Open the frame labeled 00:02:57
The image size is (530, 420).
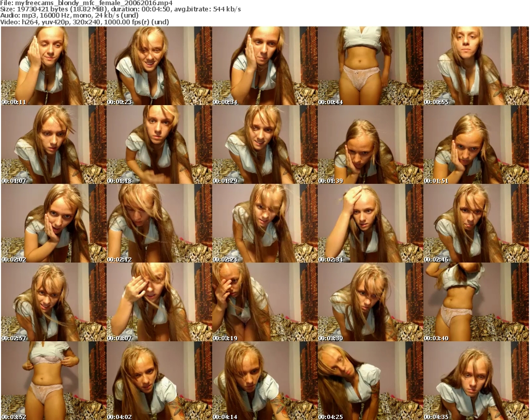point(54,302)
